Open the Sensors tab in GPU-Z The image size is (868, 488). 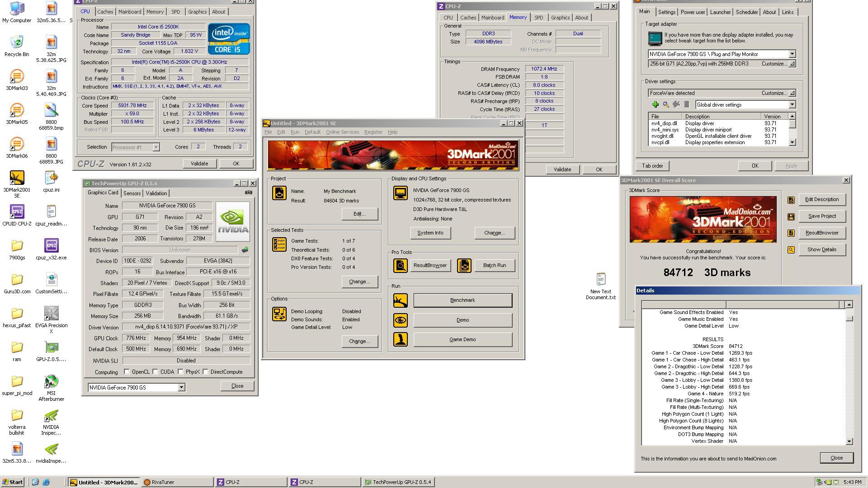click(x=132, y=193)
